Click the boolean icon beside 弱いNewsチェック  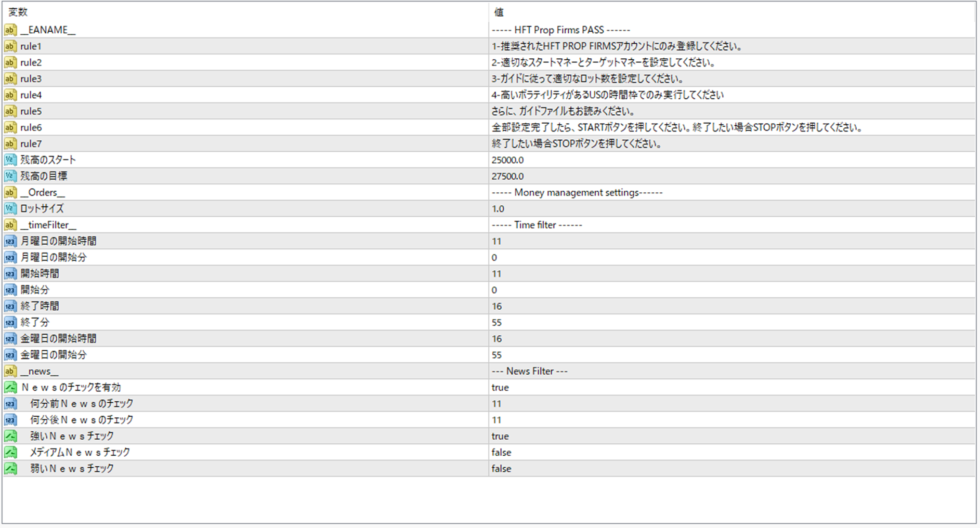(x=10, y=469)
